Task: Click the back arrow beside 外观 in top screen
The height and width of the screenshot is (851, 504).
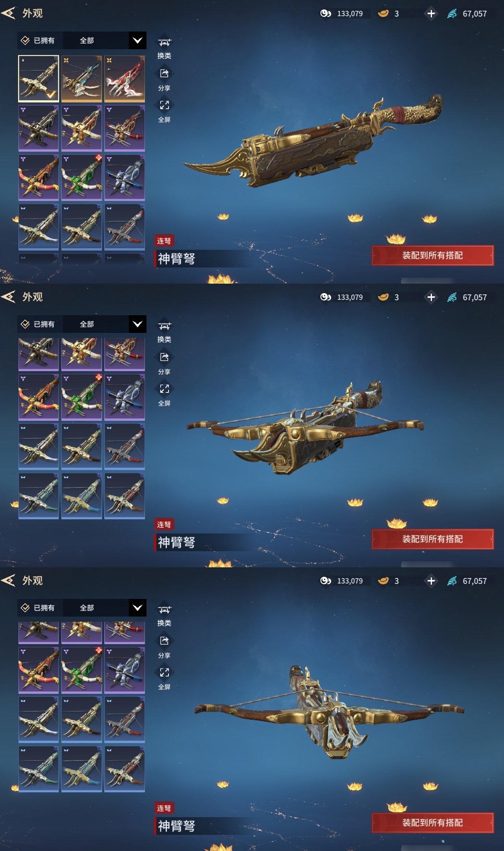Action: click(x=8, y=13)
